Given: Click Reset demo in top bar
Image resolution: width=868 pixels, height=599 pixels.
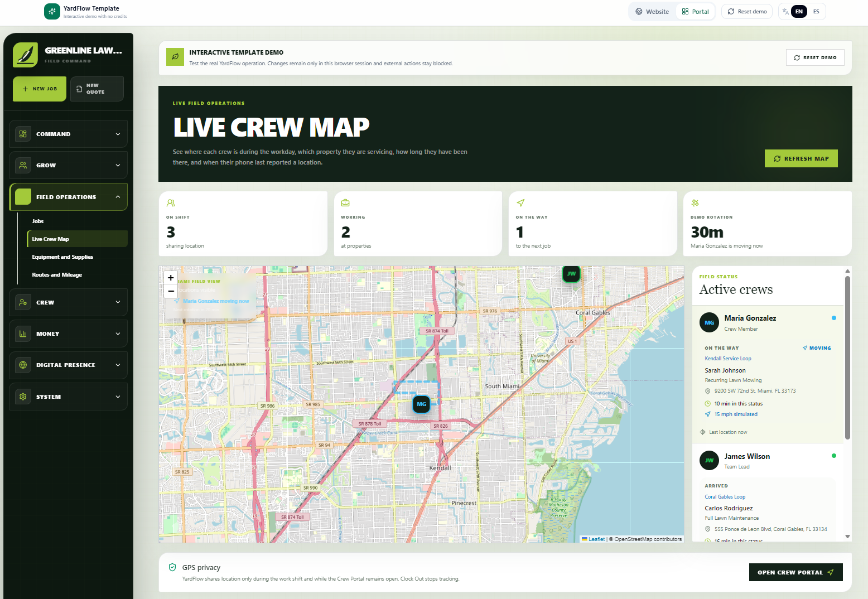Looking at the screenshot, I should 747,11.
